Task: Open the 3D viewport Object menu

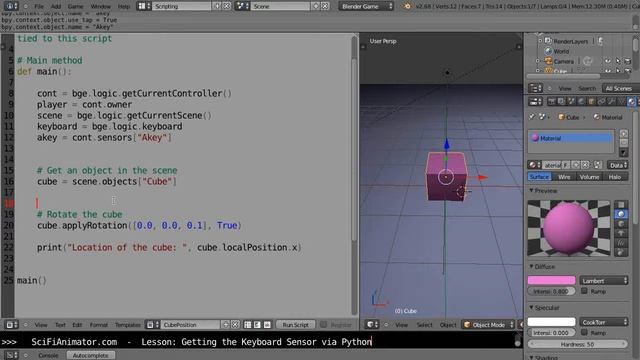Action: click(448, 325)
